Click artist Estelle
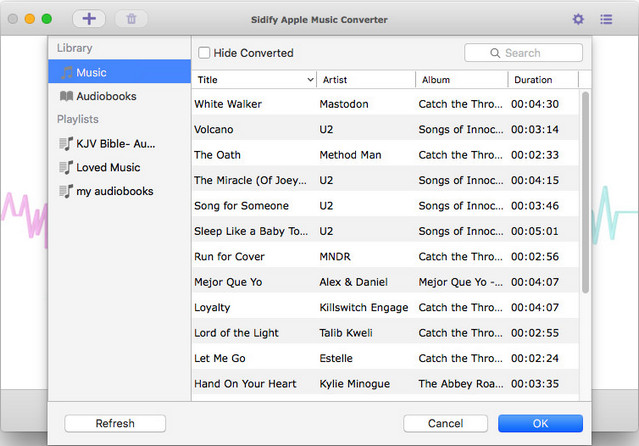Screen dimensions: 639x446 (336, 358)
